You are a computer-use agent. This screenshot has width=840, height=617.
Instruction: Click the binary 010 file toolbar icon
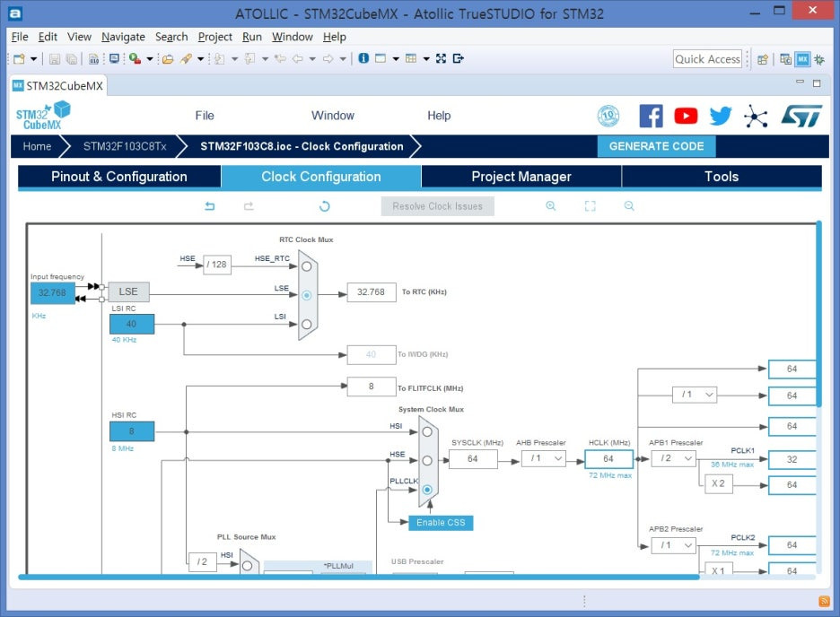point(93,59)
